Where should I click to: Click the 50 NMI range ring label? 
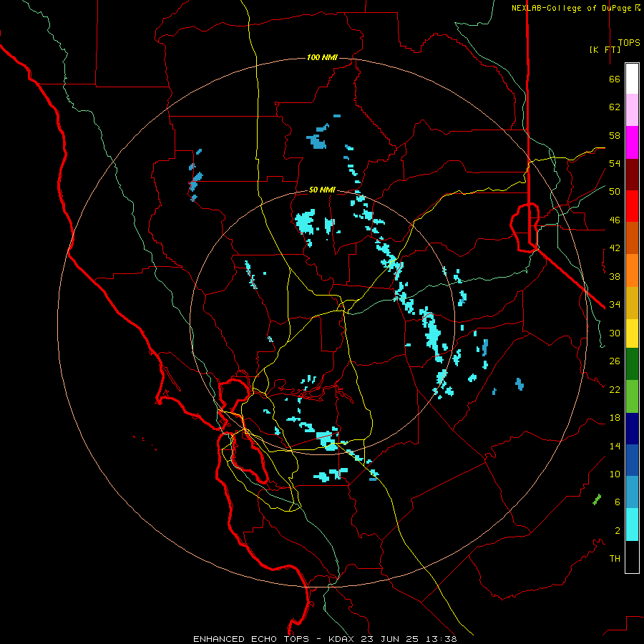(322, 190)
